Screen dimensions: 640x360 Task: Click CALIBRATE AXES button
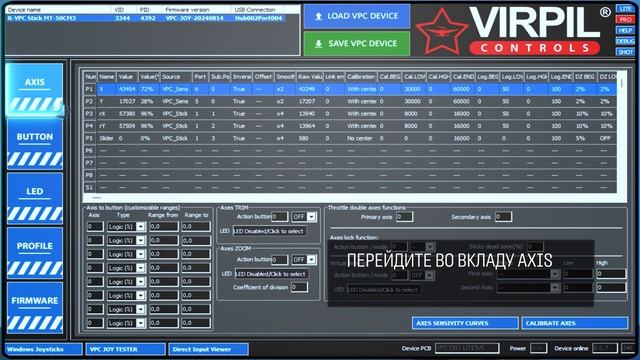tap(575, 323)
